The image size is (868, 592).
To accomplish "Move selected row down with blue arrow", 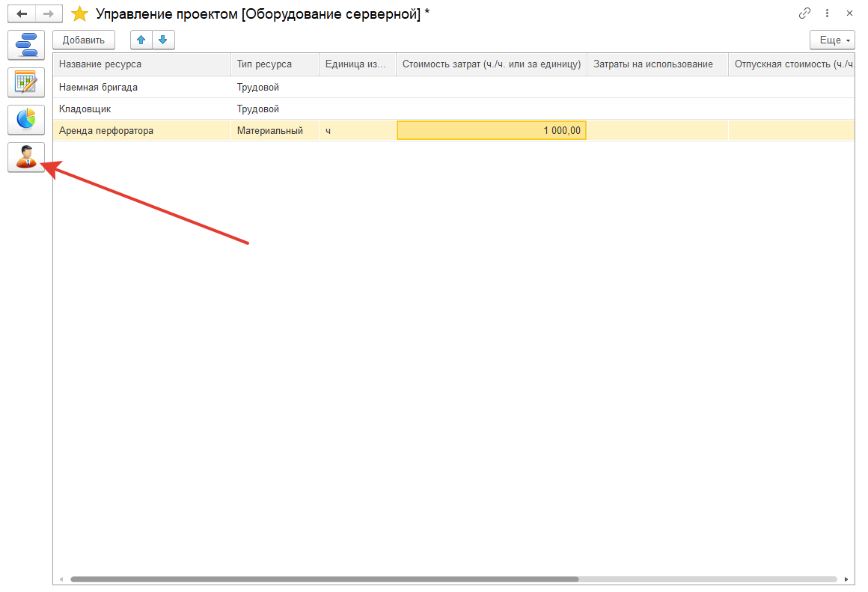I will coord(162,40).
